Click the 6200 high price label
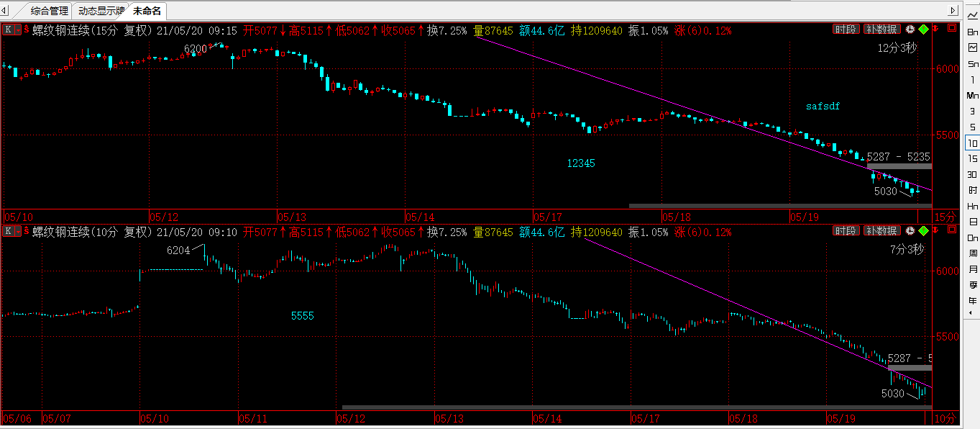The height and width of the screenshot is (429, 980). [195, 49]
